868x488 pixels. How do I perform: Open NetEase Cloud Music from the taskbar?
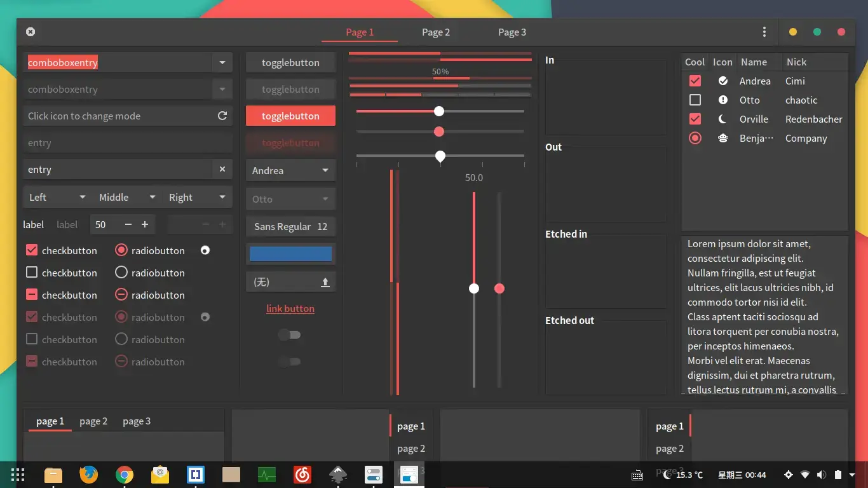pos(302,475)
